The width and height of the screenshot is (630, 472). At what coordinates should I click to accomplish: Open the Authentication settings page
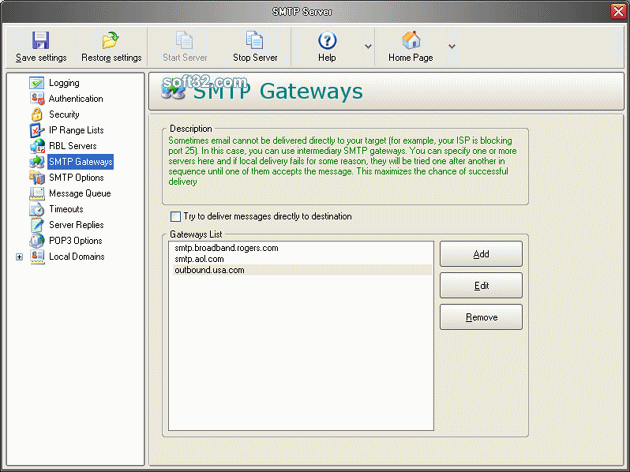[x=76, y=98]
